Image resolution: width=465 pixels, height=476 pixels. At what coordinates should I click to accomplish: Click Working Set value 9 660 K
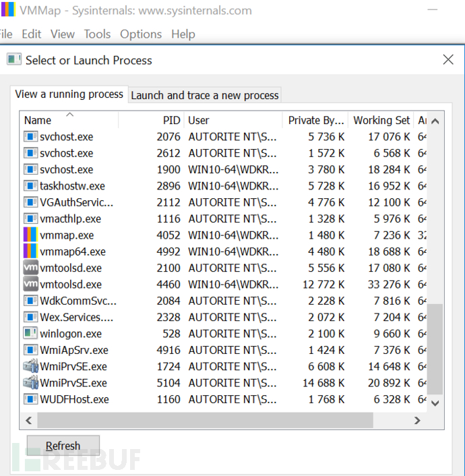pyautogui.click(x=392, y=334)
